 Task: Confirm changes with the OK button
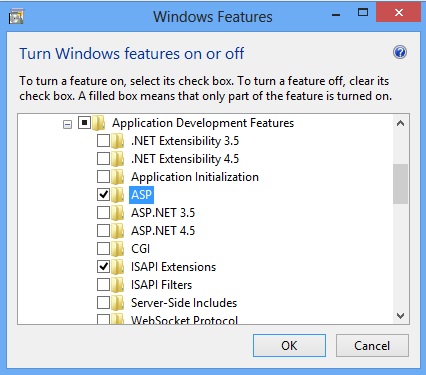point(289,346)
